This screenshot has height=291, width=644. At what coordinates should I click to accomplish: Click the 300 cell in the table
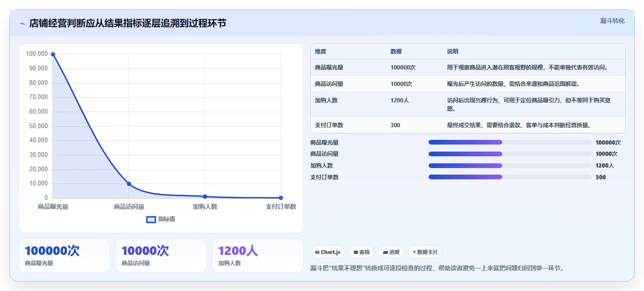click(395, 125)
